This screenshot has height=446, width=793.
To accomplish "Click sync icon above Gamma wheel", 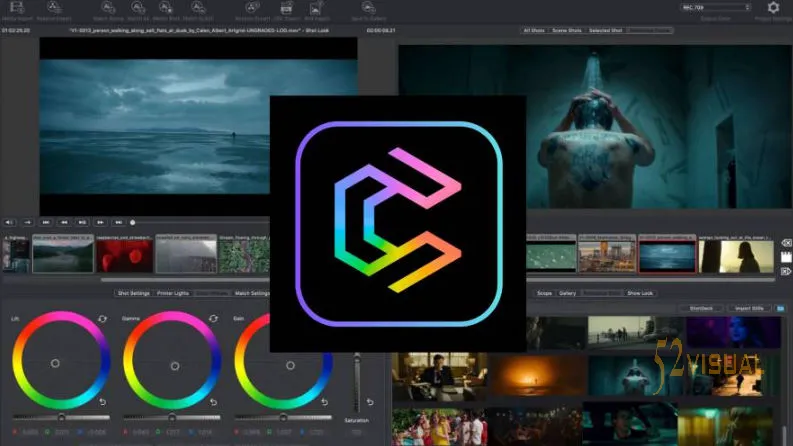I will click(213, 319).
